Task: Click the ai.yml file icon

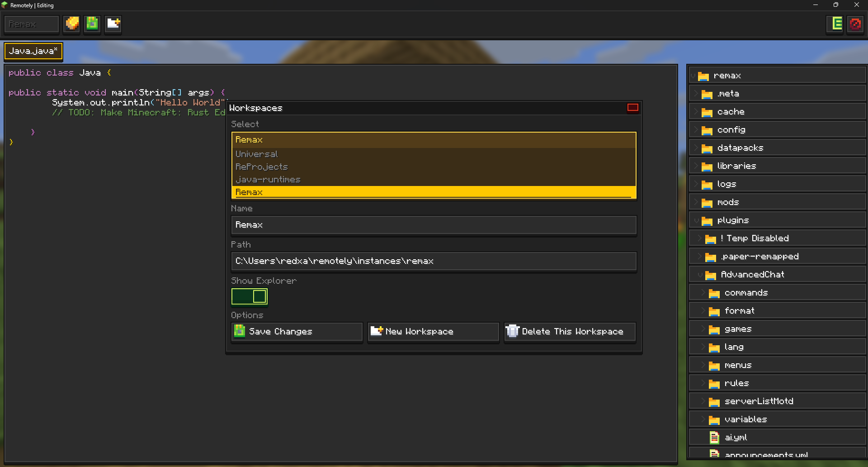Action: coord(714,438)
